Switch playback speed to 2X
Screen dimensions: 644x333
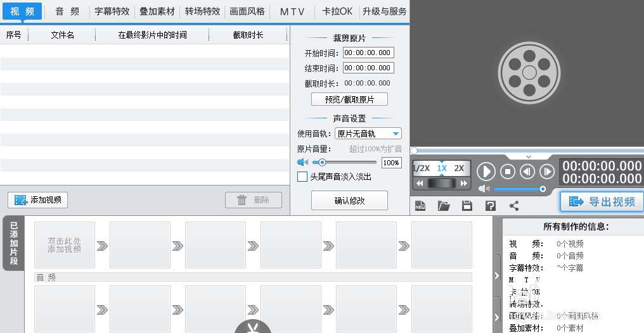coord(459,168)
